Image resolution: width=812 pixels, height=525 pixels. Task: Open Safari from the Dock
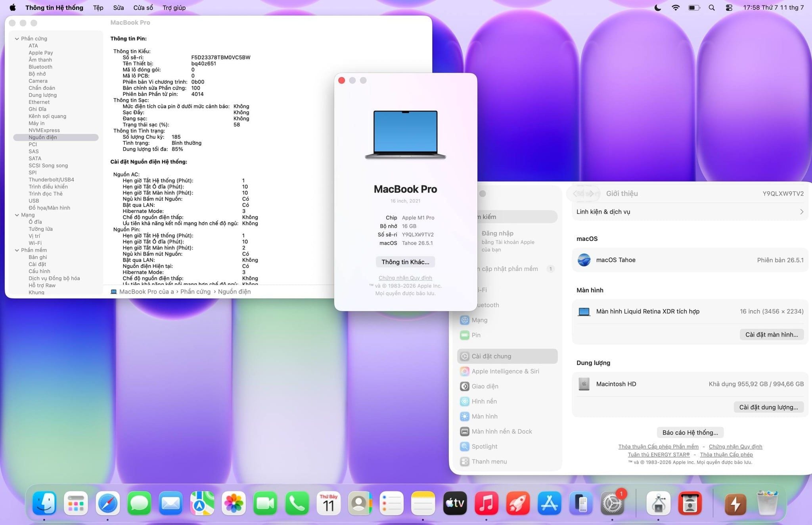coord(107,503)
